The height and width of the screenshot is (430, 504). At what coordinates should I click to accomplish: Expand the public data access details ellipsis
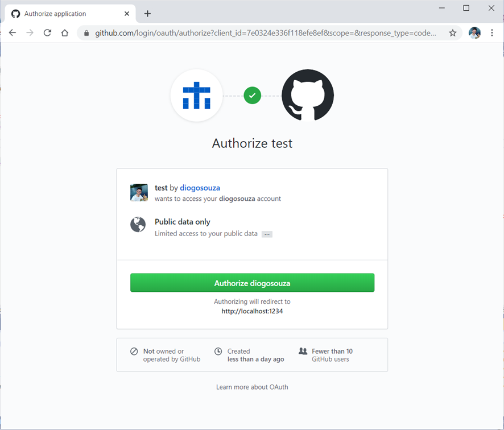[x=267, y=234]
